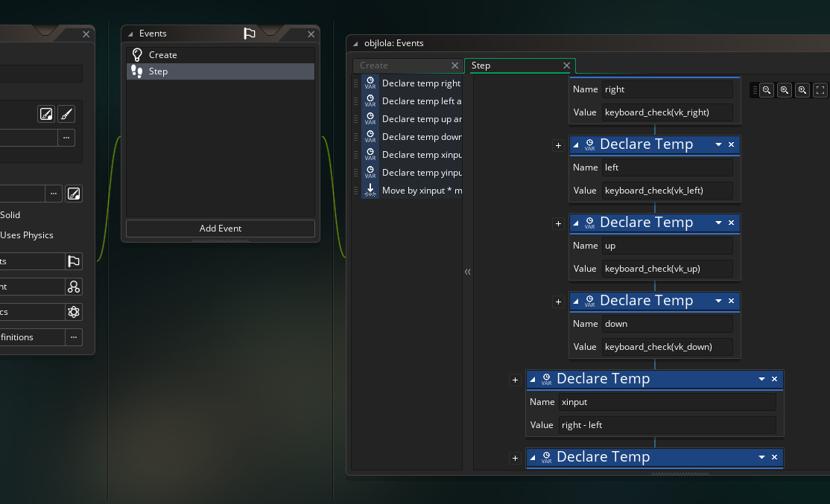Click the Add Event button
The height and width of the screenshot is (504, 830).
[221, 229]
